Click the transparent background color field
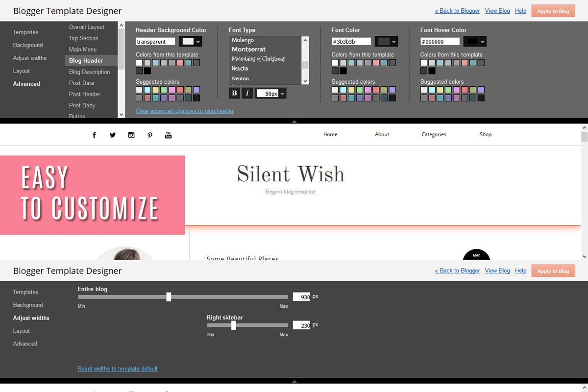The width and height of the screenshot is (588, 392). point(155,42)
